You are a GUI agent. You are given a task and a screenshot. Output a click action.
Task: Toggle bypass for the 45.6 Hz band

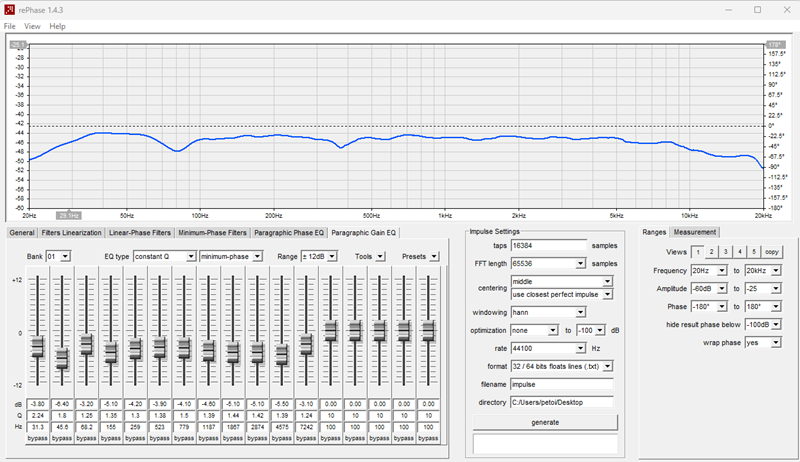(62, 438)
